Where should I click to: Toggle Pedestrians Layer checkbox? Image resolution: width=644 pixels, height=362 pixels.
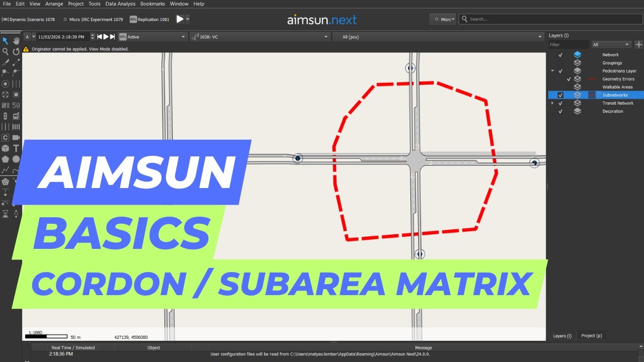pos(560,71)
